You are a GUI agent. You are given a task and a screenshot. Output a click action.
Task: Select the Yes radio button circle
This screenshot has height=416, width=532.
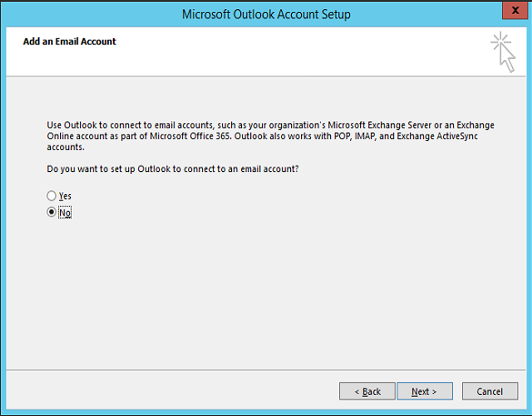tap(51, 196)
